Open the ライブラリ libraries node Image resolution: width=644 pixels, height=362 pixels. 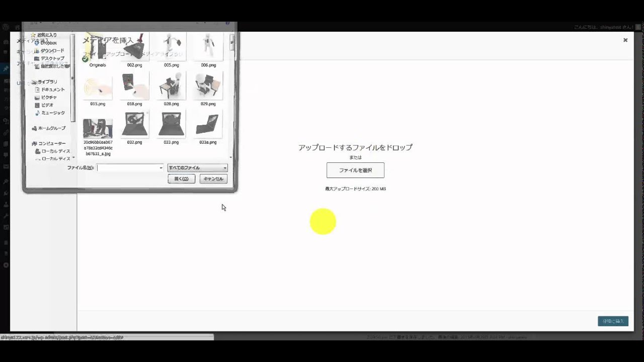point(44,81)
